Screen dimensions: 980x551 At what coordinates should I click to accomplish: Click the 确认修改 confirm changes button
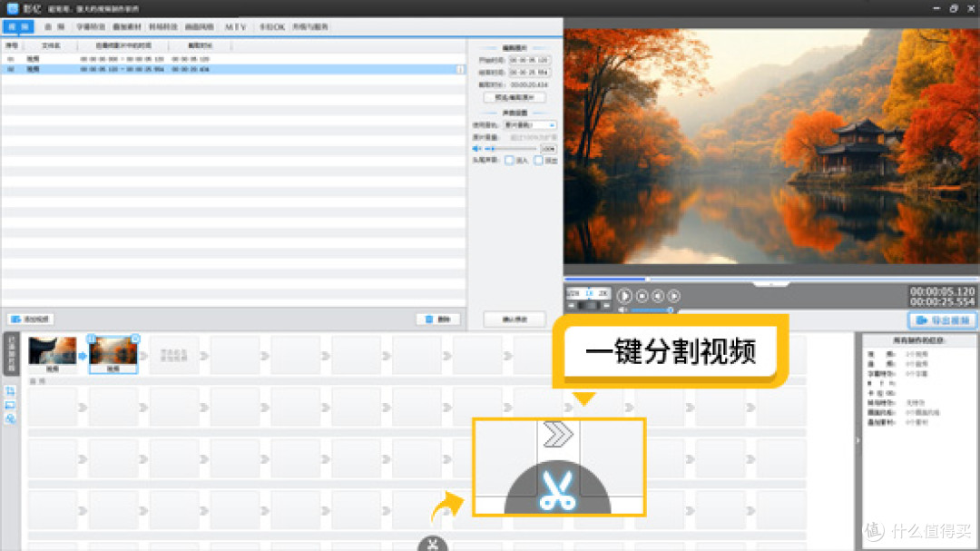[514, 319]
